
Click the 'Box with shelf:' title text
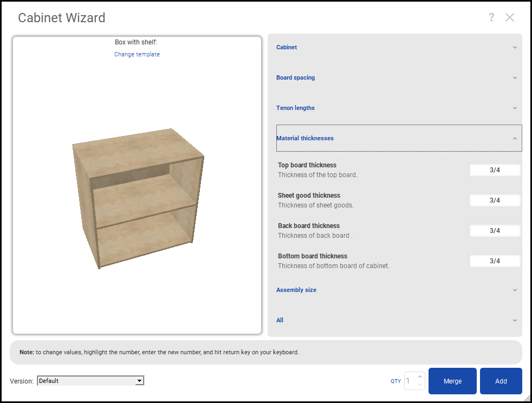click(x=136, y=42)
